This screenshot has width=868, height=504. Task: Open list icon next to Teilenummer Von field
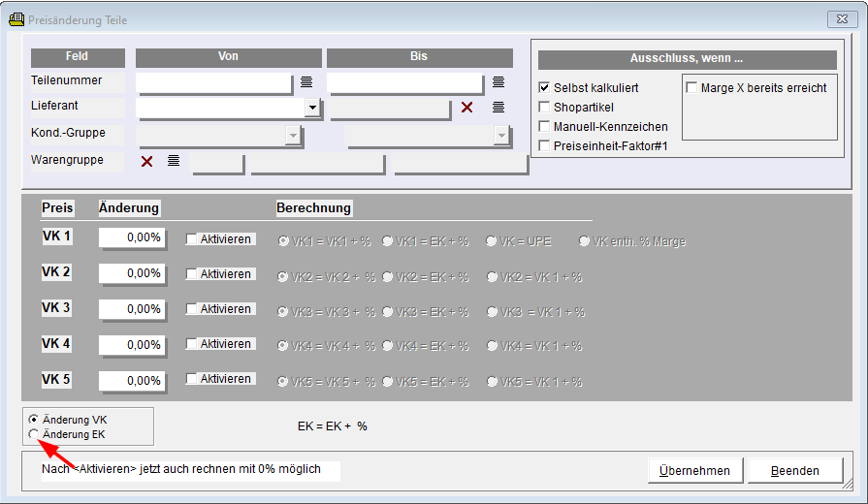coord(306,81)
